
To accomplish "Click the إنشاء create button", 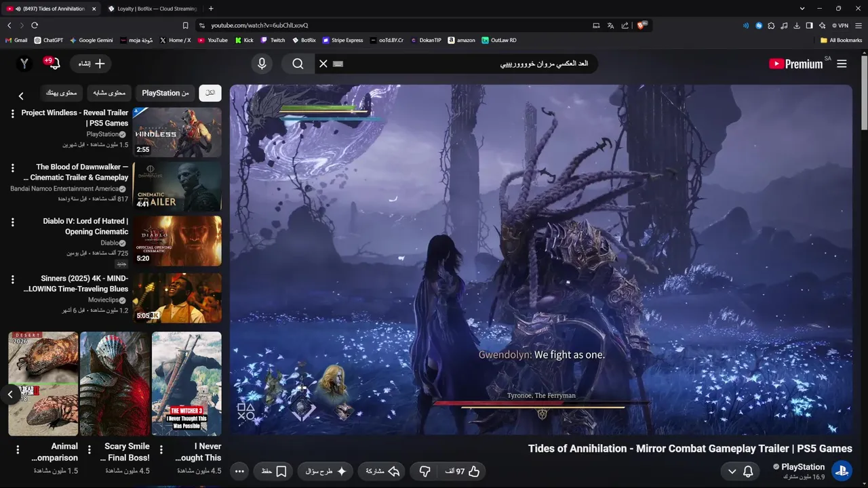I will click(91, 64).
